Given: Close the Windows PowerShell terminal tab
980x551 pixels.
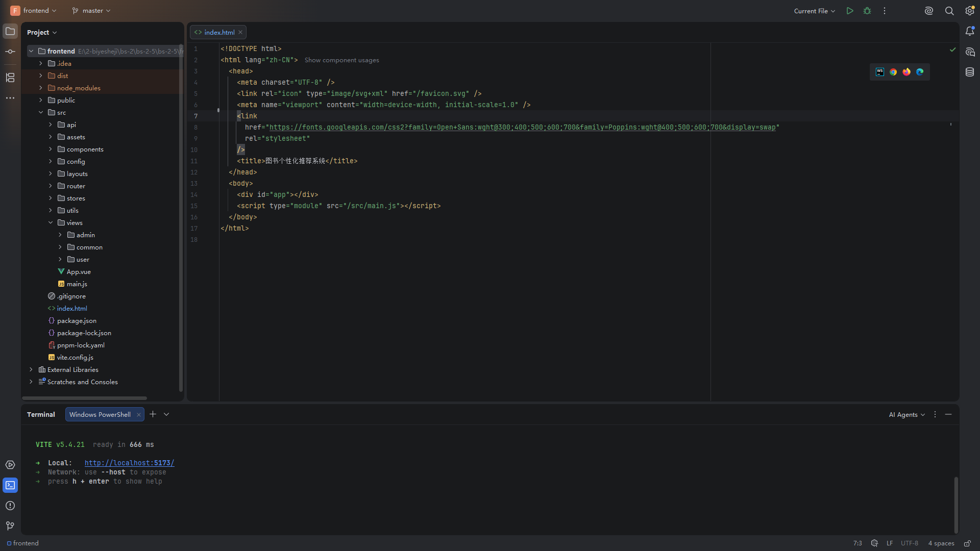Looking at the screenshot, I should (138, 415).
